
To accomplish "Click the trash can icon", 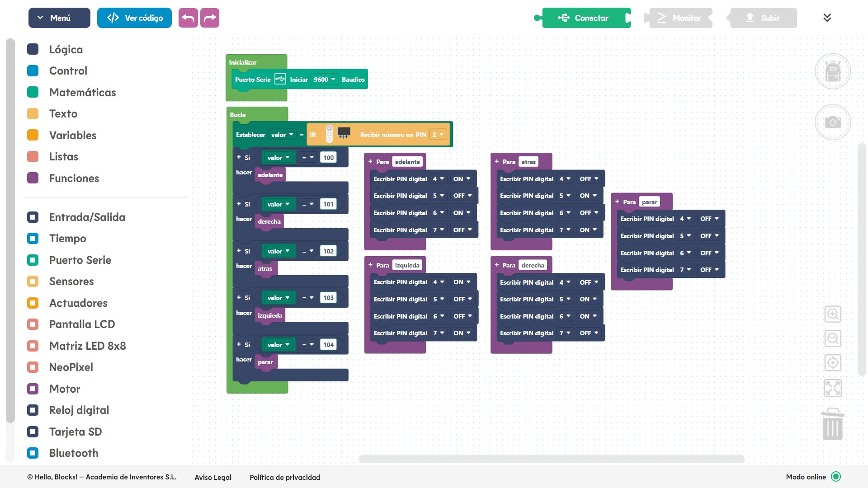I will pyautogui.click(x=832, y=425).
